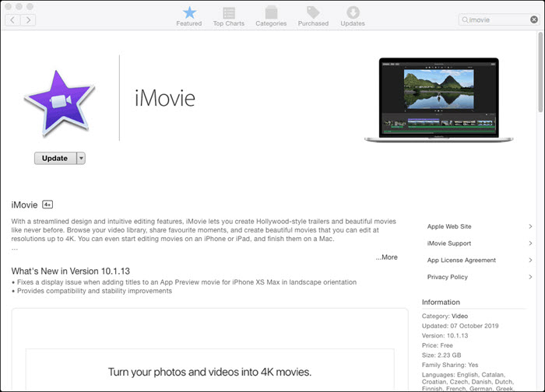Open the dropdown arrow next to Update
Screen dimensions: 545x392
click(x=81, y=159)
